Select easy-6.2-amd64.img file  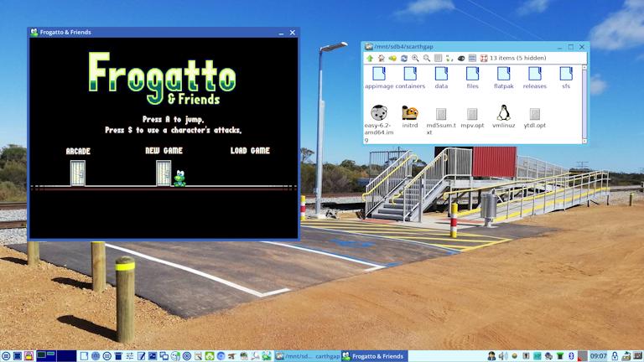[379, 123]
